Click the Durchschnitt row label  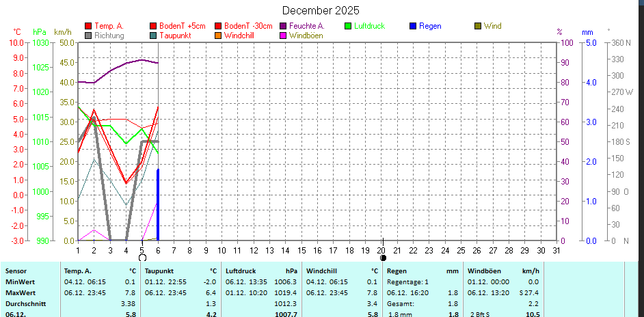click(x=26, y=303)
